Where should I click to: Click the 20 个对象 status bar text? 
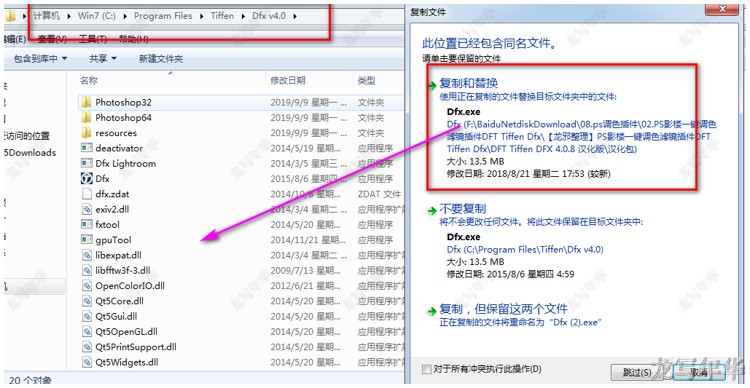[30, 381]
